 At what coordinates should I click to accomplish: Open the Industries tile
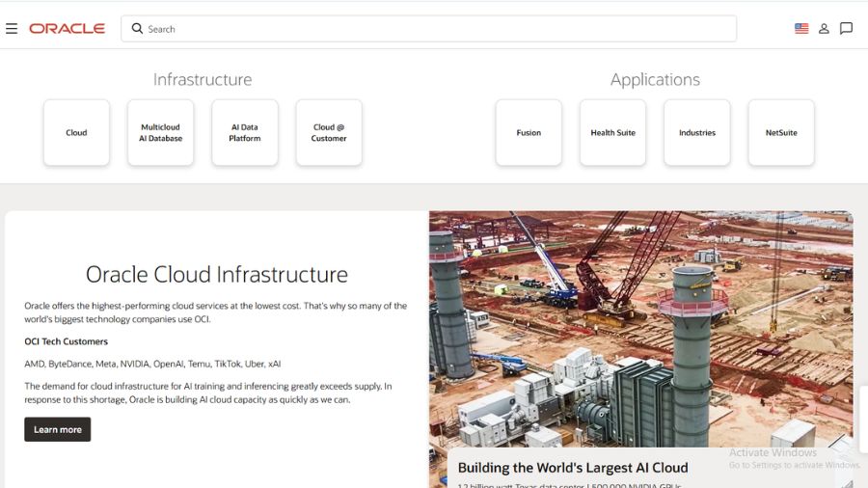[x=697, y=133]
